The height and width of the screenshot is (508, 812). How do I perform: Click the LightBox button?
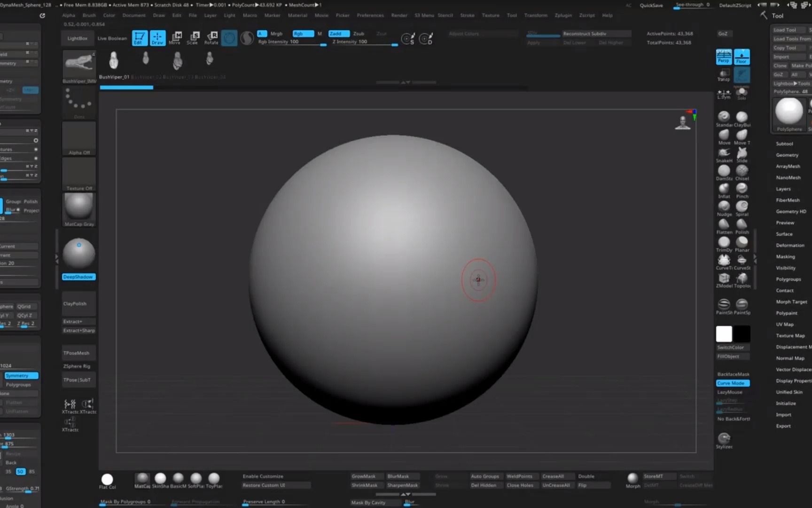(x=78, y=38)
